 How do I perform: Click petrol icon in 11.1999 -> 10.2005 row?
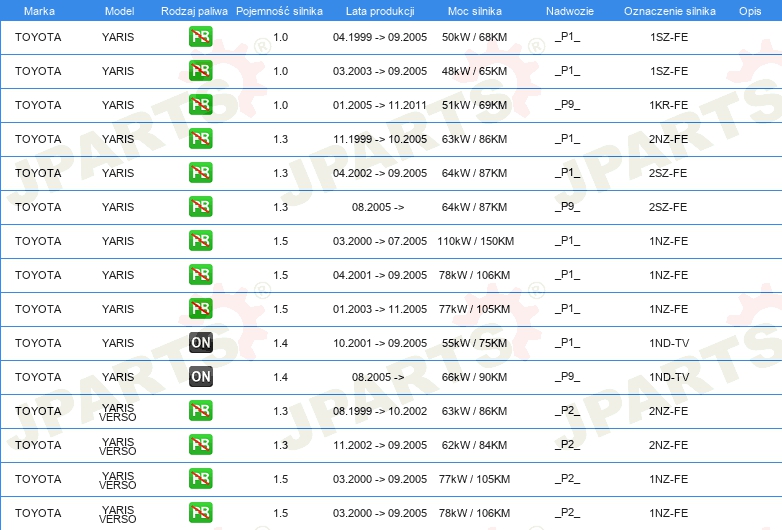point(200,139)
